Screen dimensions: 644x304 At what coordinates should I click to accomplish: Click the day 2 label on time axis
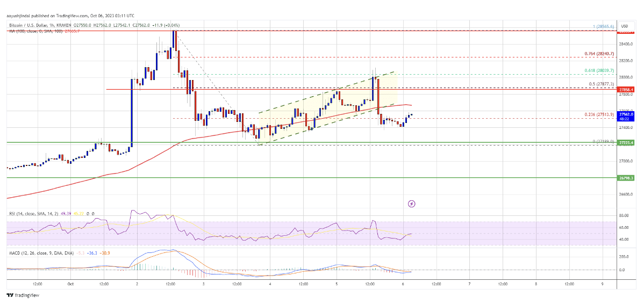[137, 284]
